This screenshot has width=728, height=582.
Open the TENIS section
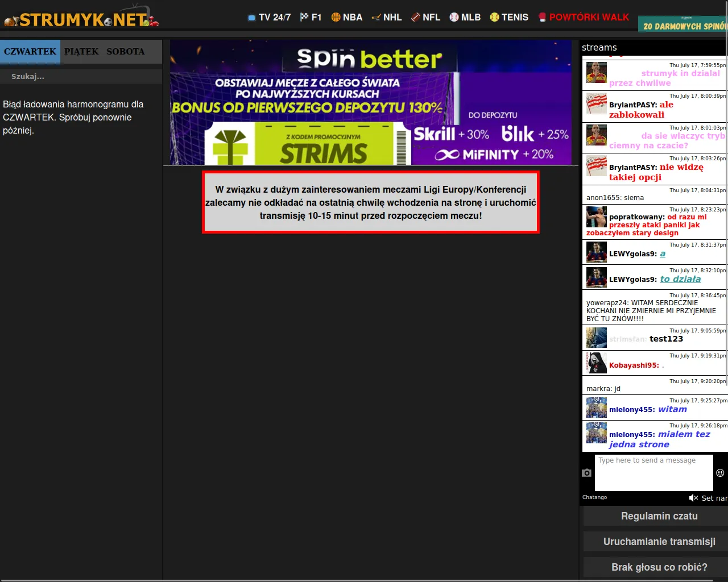(515, 18)
